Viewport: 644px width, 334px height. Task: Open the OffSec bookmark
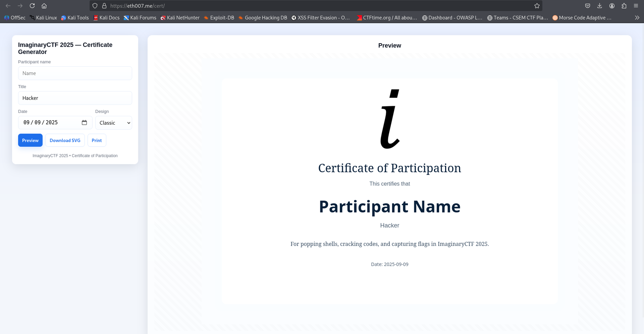click(15, 18)
